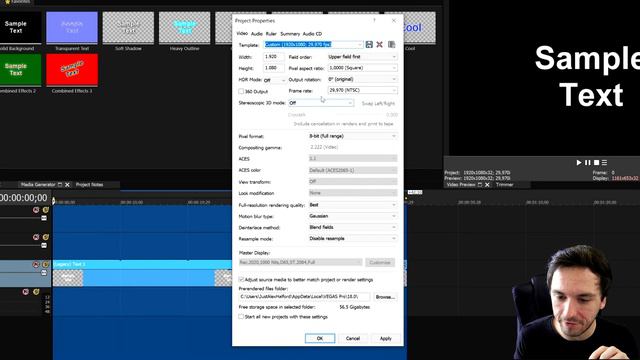640x360 pixels.
Task: Select the Transparent Text preset thumbnail
Action: [x=72, y=27]
